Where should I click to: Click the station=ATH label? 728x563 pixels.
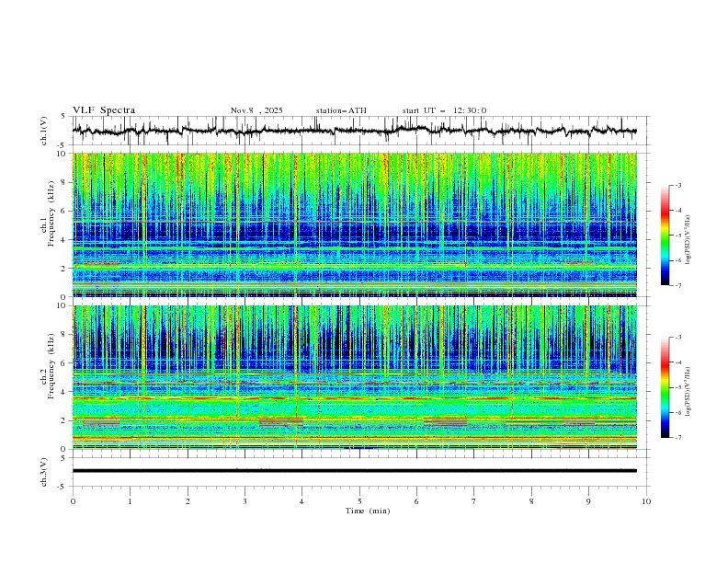point(341,110)
